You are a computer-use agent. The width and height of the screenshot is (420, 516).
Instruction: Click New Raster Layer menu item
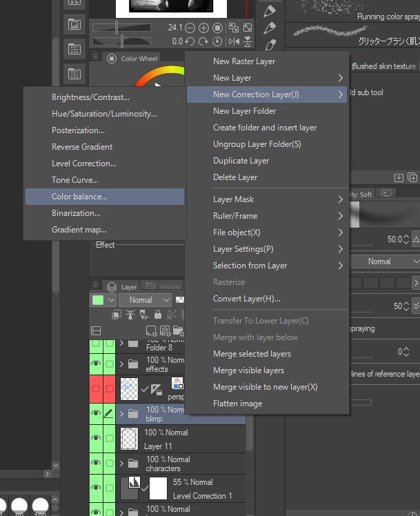pyautogui.click(x=267, y=61)
